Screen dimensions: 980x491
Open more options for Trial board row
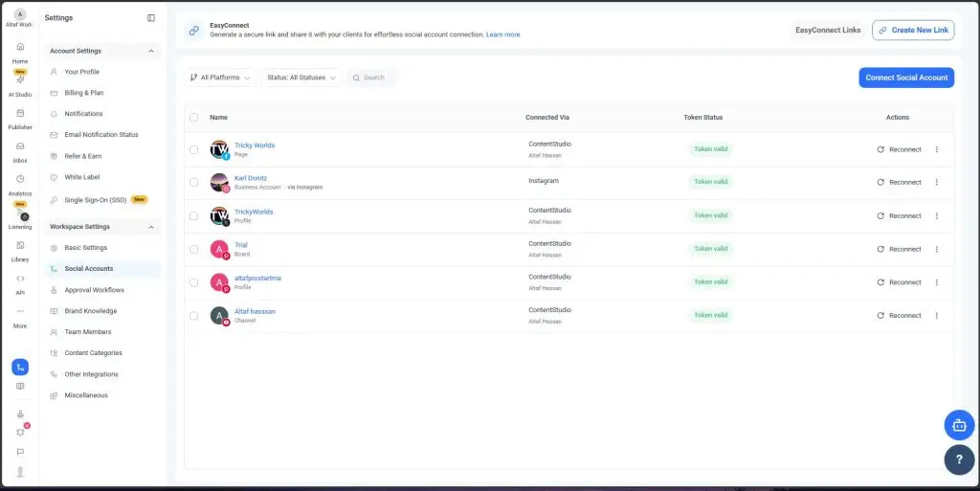936,249
